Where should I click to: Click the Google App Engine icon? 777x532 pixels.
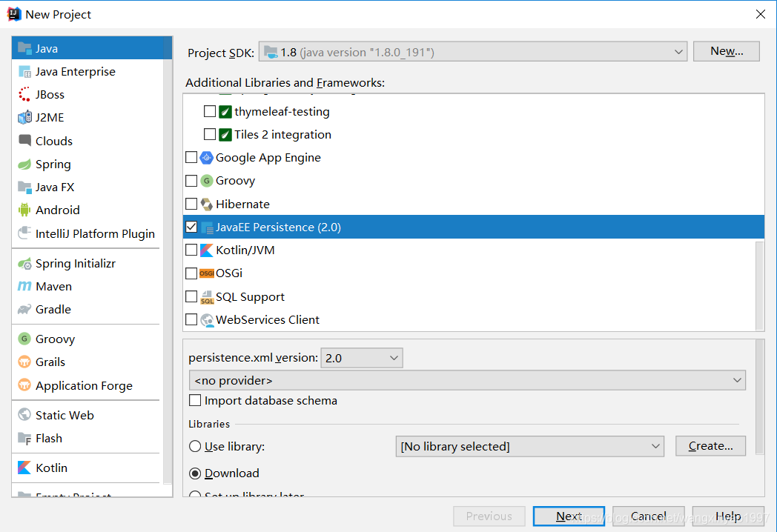[206, 158]
